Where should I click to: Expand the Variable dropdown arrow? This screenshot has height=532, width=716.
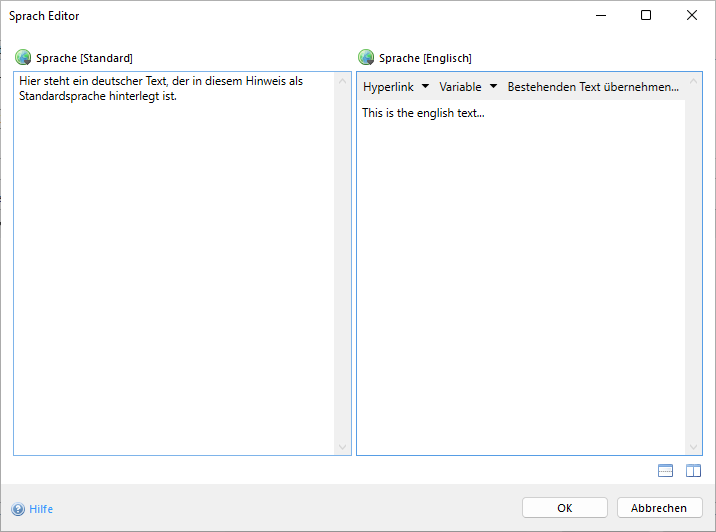(x=493, y=87)
